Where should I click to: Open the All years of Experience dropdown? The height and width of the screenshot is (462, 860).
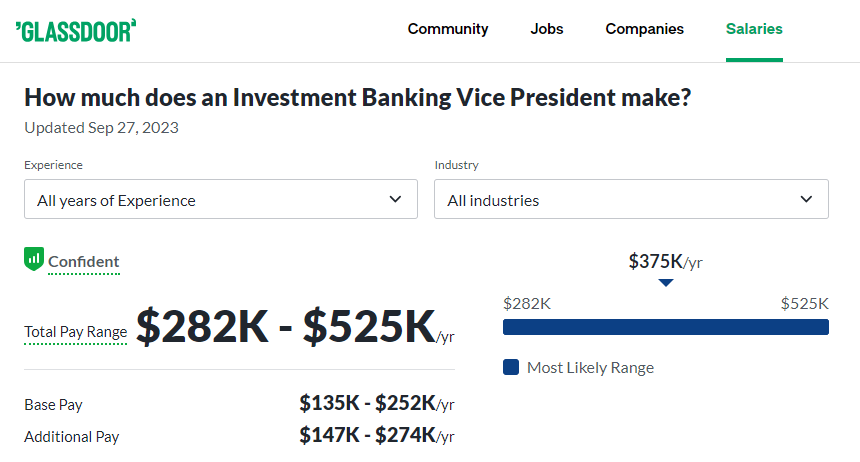click(221, 199)
